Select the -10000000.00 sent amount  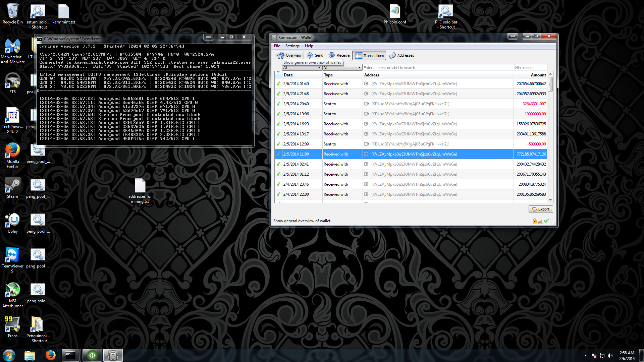tap(534, 114)
